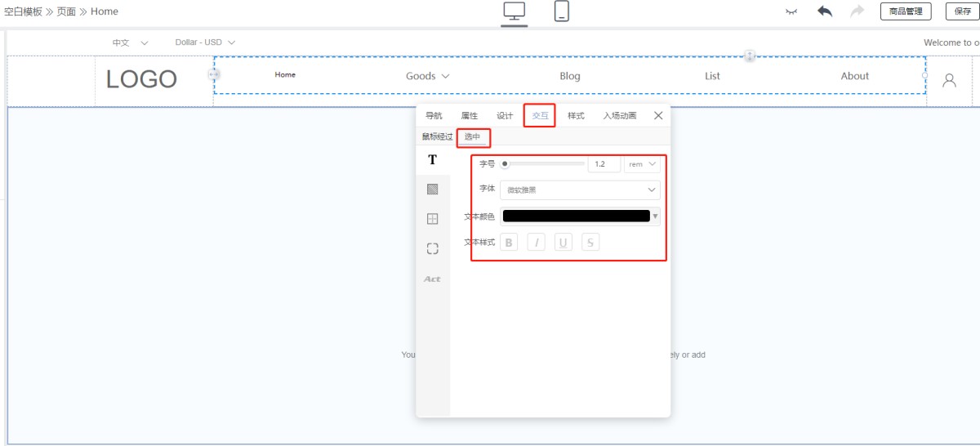Expand the 字体 font family dropdown
The image size is (980, 446).
[580, 190]
